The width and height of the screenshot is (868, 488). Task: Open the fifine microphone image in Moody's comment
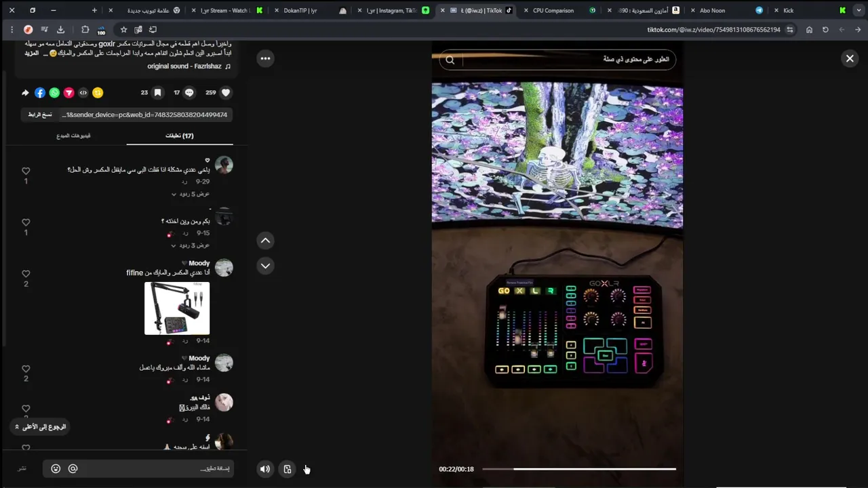[x=177, y=308]
